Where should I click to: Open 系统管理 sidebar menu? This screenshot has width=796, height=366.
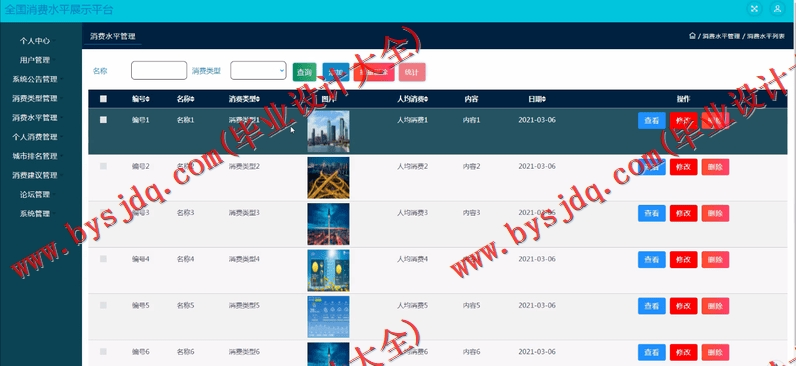[35, 214]
